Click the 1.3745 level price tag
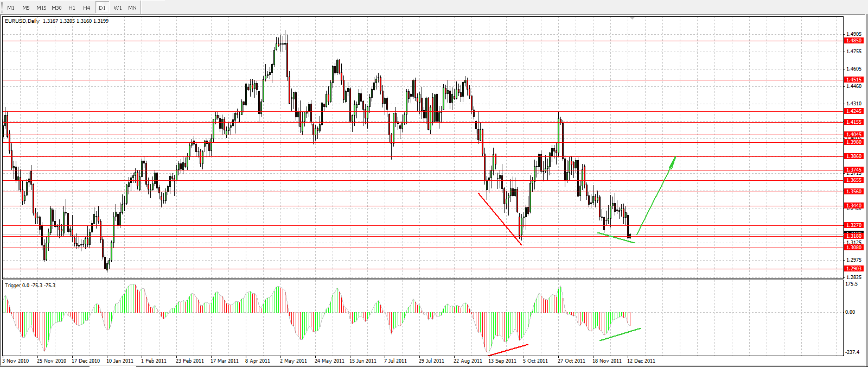Viewport: 868px width, 367px height. click(854, 170)
